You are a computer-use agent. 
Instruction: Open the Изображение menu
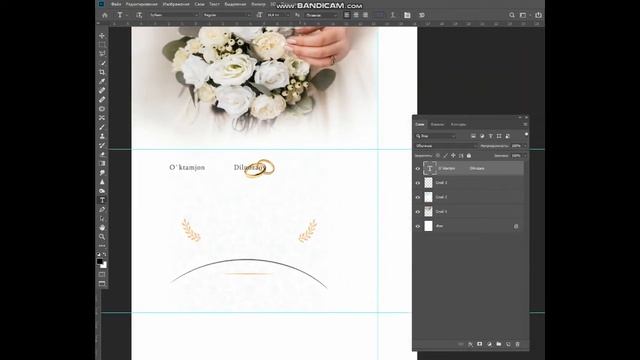176,4
